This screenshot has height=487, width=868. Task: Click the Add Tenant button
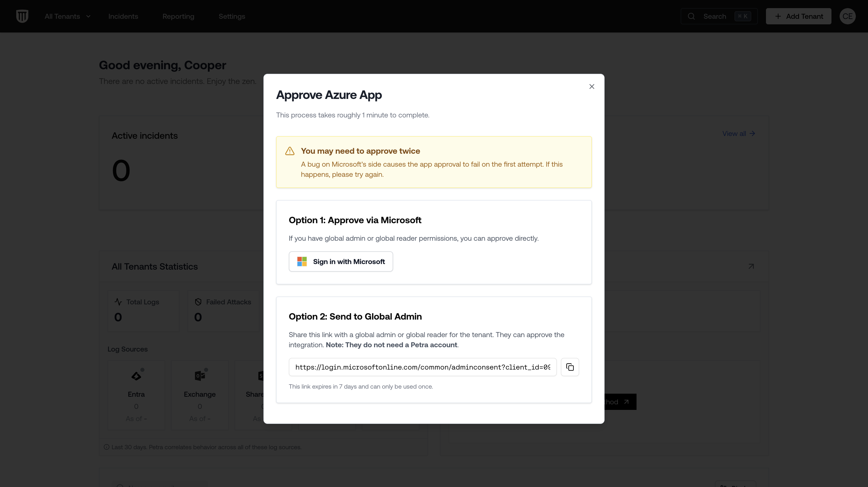pyautogui.click(x=798, y=16)
